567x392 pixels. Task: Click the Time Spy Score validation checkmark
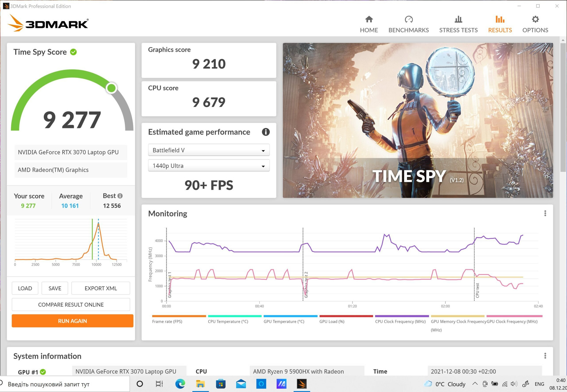click(x=74, y=52)
